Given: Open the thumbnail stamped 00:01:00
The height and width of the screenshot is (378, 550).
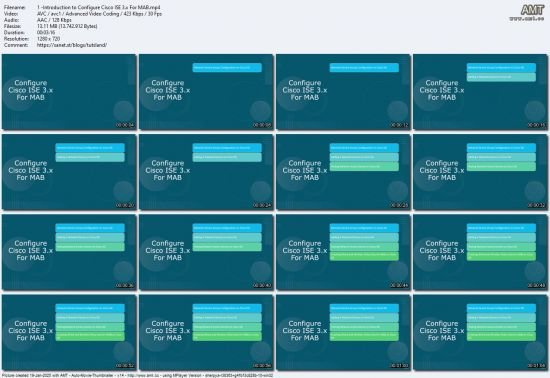Looking at the screenshot, I should 343,332.
